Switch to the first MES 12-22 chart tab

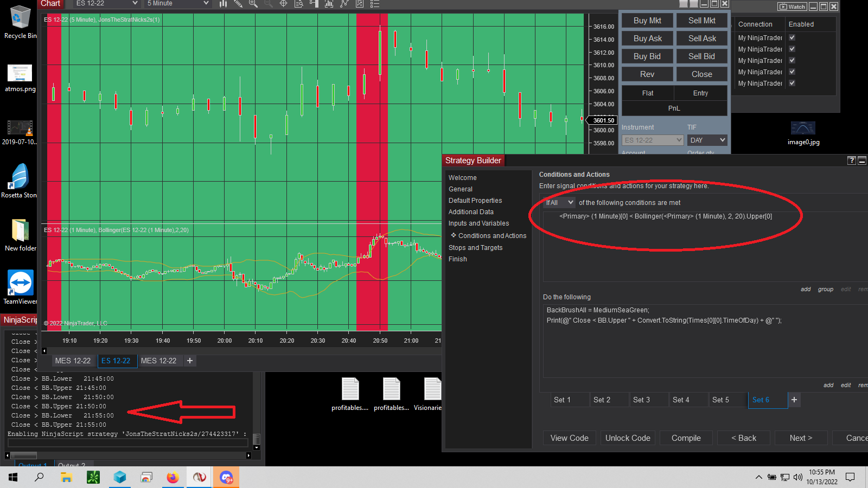coord(73,361)
